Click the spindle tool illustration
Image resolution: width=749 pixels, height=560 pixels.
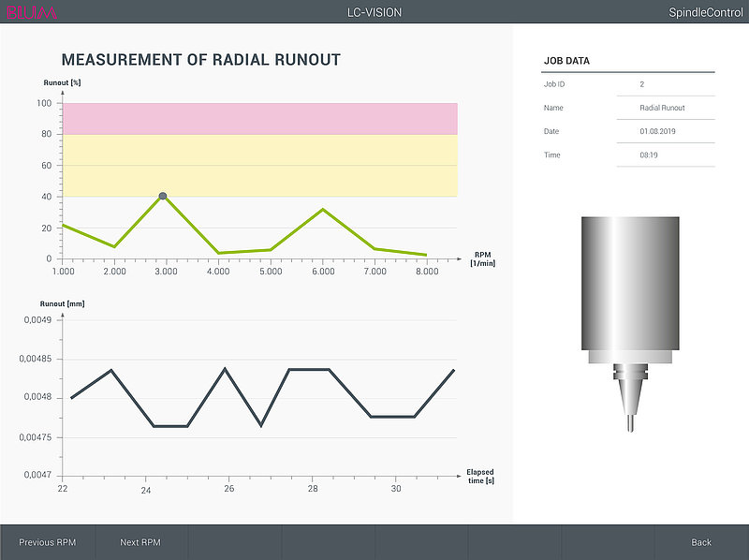pos(630,324)
